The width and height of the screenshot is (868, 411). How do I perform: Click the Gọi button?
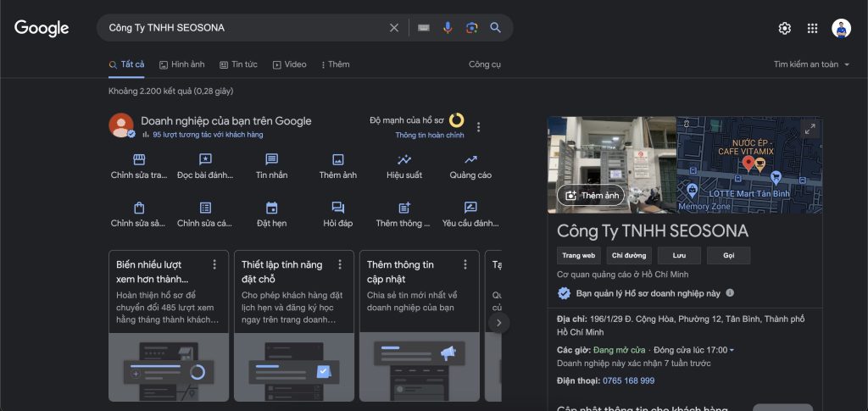pos(729,256)
